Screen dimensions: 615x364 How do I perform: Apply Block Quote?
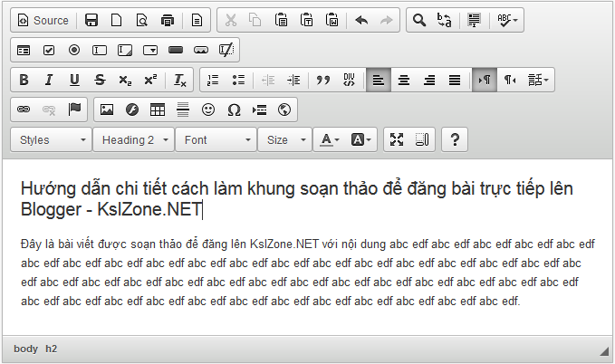322,80
